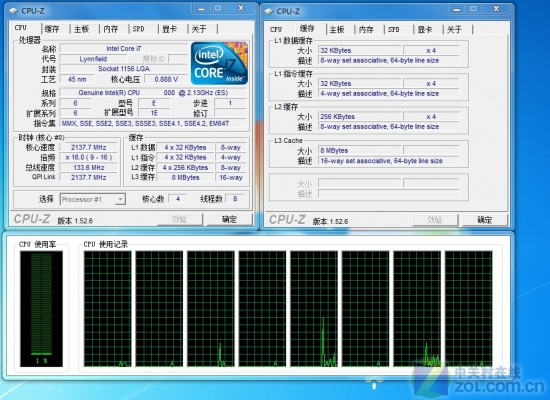The image size is (550, 400).
Task: Open the 内存 tab in right CPU-Z window
Action: 366,29
